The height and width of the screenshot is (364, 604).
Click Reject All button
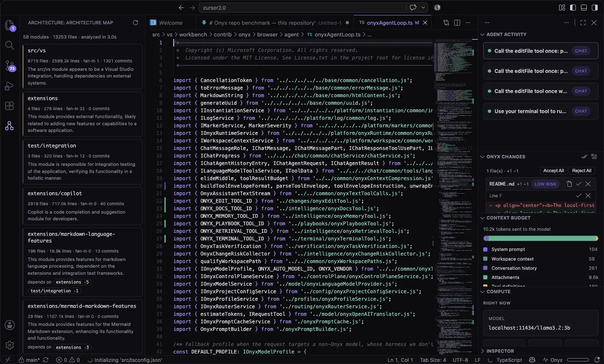[x=582, y=170]
